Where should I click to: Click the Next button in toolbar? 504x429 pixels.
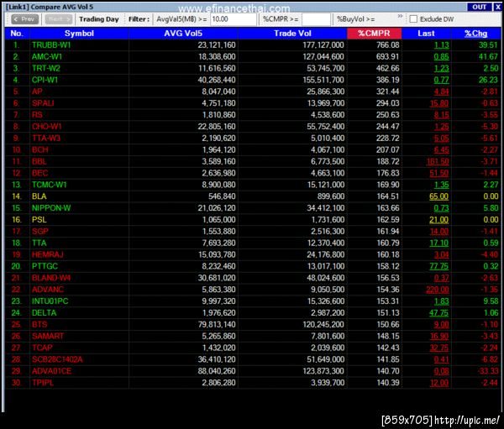(59, 19)
